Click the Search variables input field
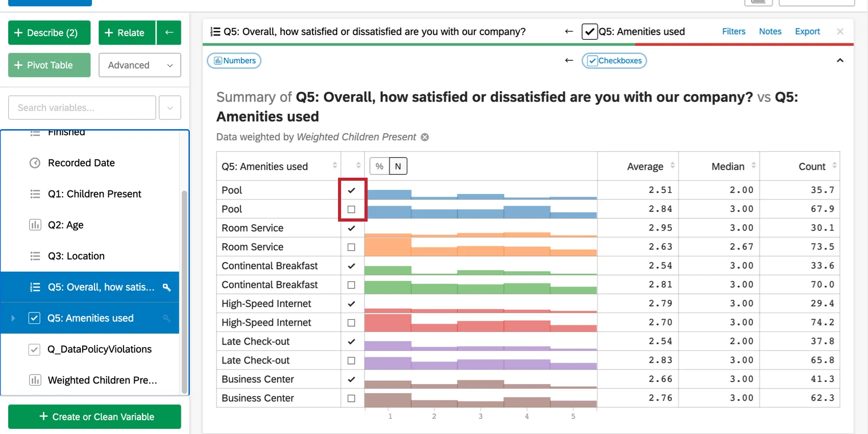 click(x=81, y=108)
